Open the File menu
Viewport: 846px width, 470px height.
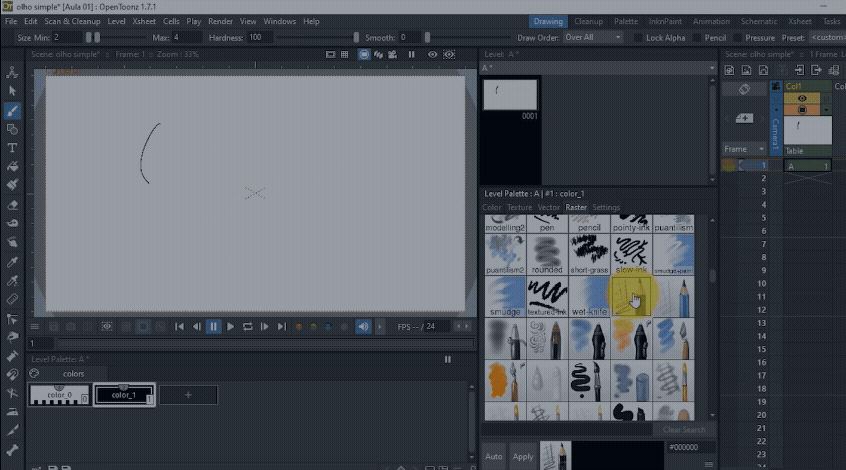(x=11, y=22)
